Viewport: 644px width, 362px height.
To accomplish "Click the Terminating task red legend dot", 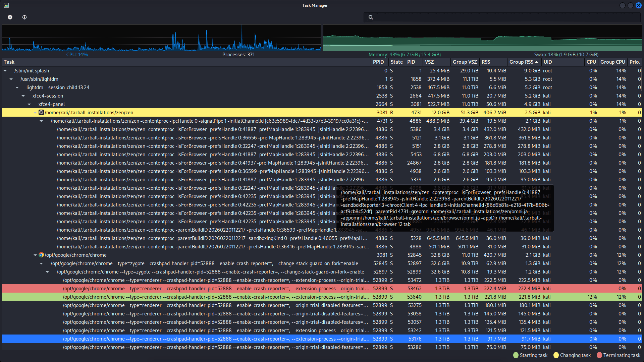I will (599, 355).
